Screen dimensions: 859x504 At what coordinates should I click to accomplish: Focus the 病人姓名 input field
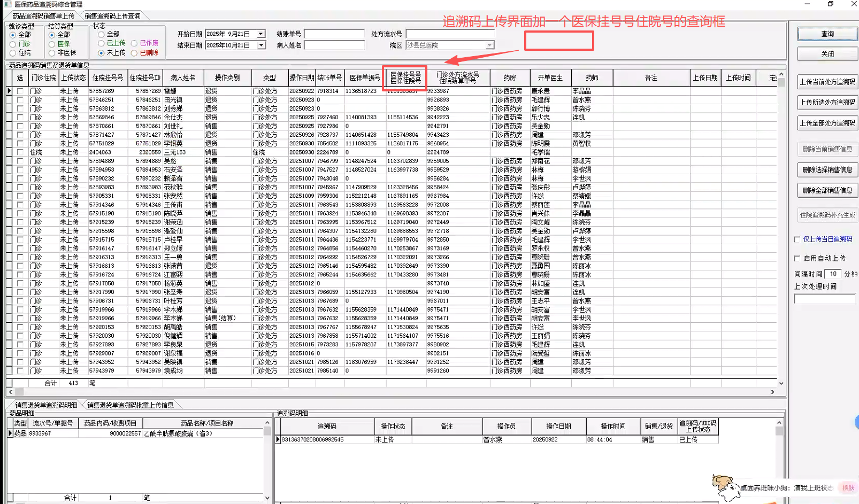coord(334,45)
